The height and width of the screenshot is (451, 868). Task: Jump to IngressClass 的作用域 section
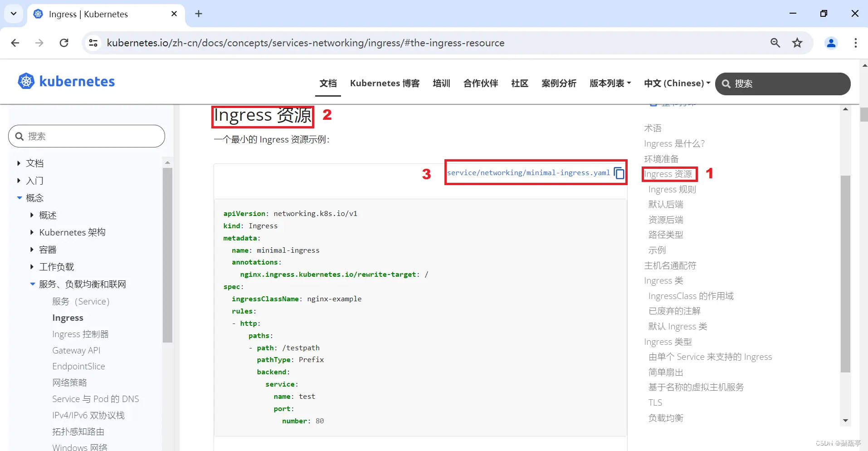(691, 296)
